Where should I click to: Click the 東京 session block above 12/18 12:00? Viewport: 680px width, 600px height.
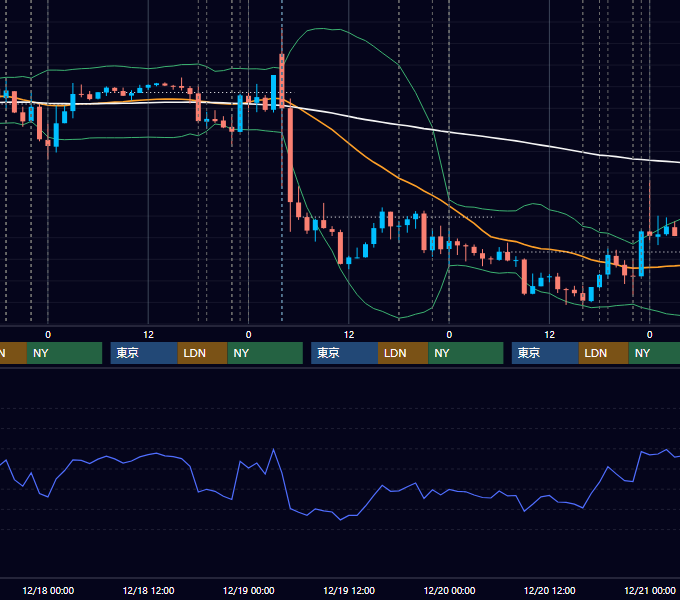(x=144, y=353)
